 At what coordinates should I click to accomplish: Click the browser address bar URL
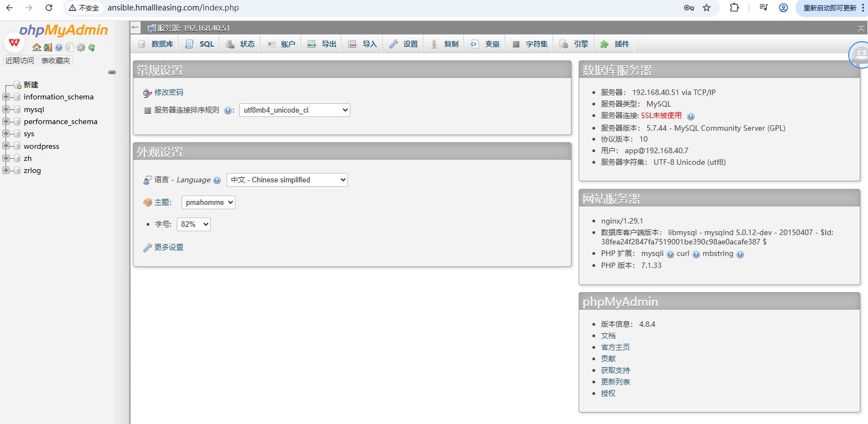(x=173, y=8)
